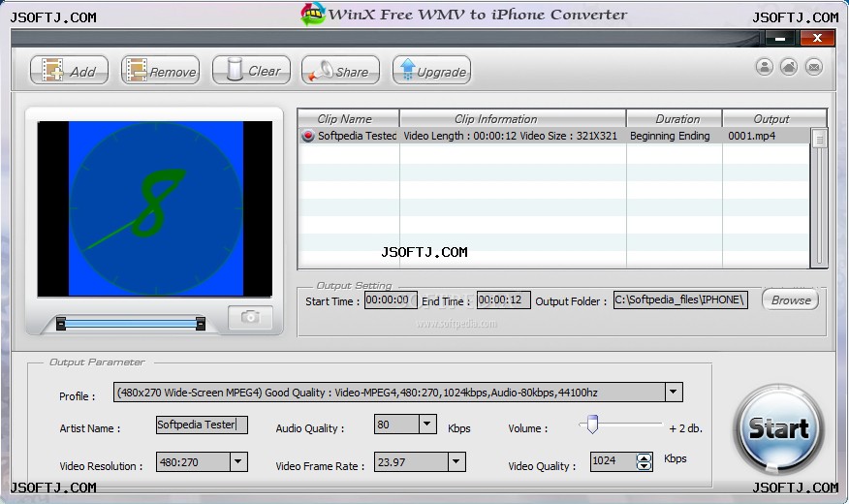The image size is (849, 504).
Task: Click the Remove clip button
Action: pyautogui.click(x=160, y=71)
